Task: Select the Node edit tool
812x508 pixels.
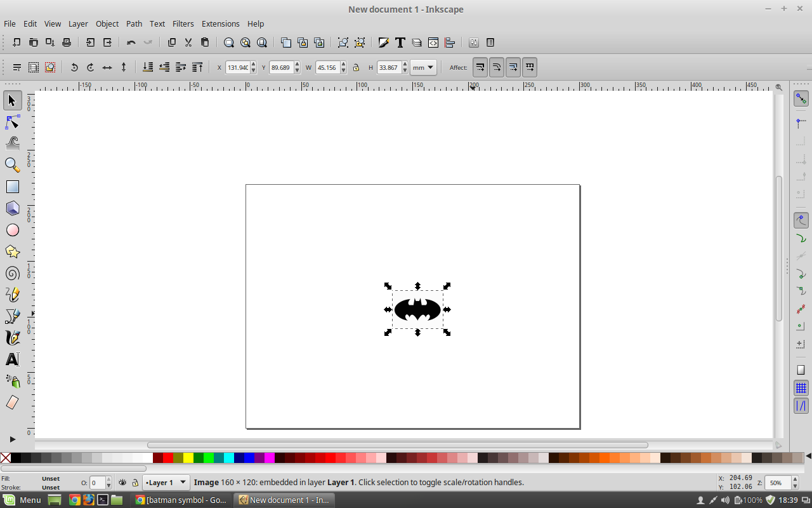Action: [x=12, y=122]
